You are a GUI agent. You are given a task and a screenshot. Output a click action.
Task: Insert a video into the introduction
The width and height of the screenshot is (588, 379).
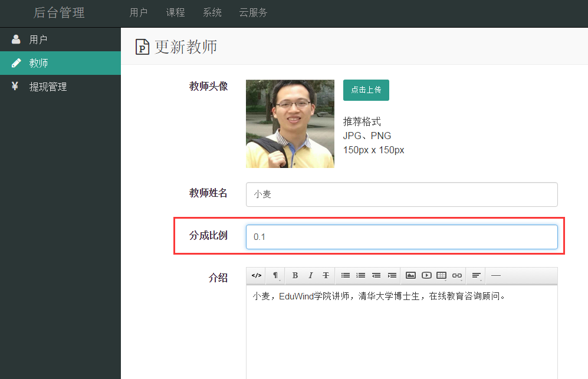pyautogui.click(x=426, y=275)
